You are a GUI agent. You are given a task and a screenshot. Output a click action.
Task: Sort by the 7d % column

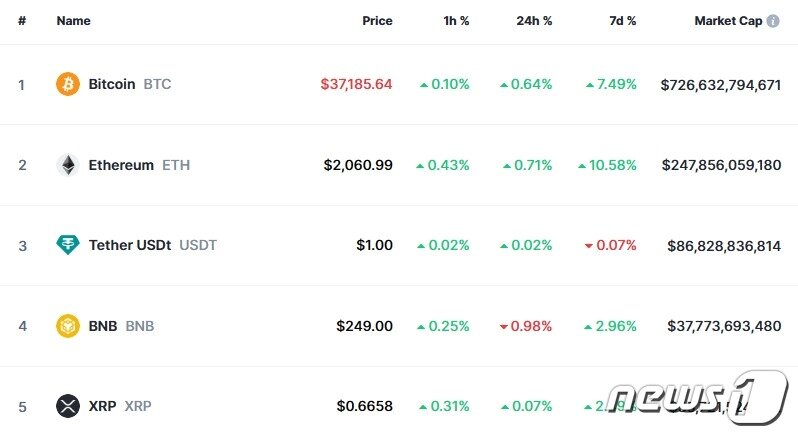point(622,21)
